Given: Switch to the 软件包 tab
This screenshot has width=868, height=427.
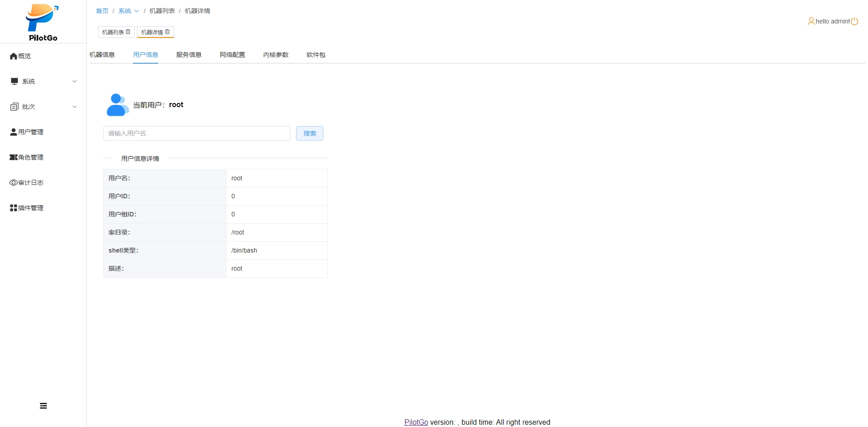Looking at the screenshot, I should point(316,55).
